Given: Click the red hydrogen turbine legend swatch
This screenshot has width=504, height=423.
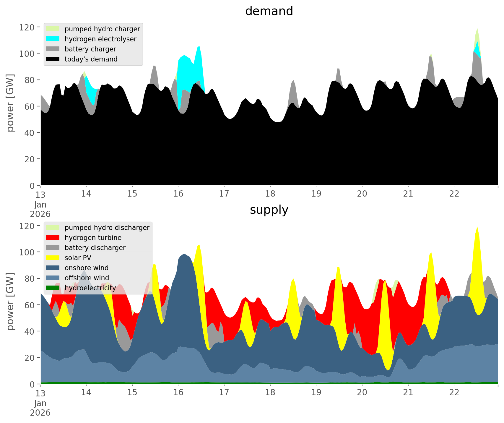Looking at the screenshot, I should coord(53,238).
